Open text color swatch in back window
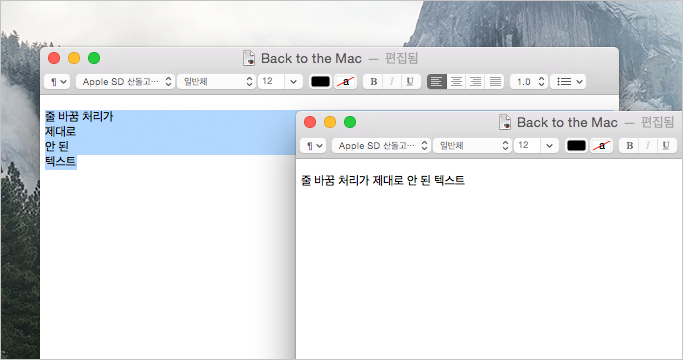Image resolution: width=683 pixels, height=360 pixels. coord(320,82)
